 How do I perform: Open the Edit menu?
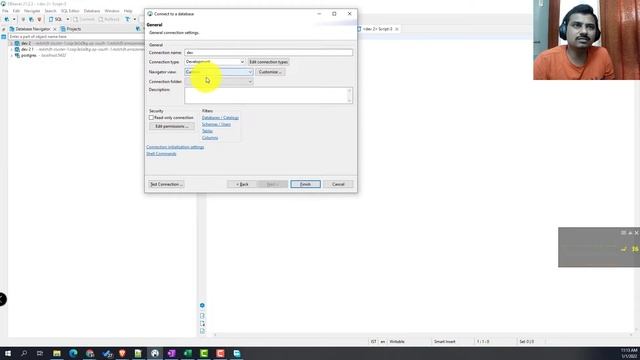coord(16,11)
